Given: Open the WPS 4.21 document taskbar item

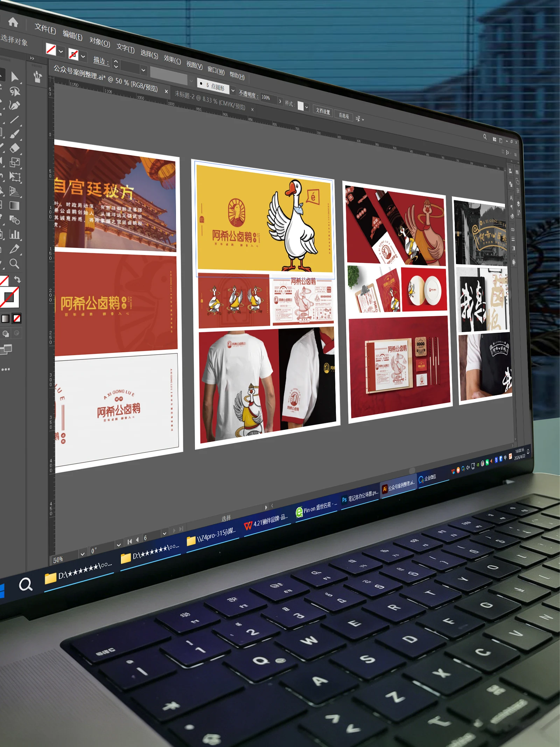Looking at the screenshot, I should (x=266, y=521).
